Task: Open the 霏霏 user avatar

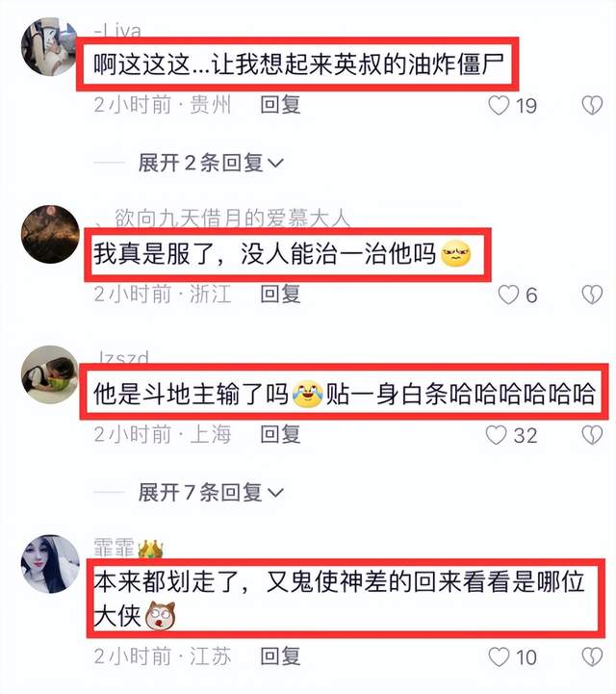Action: (50, 563)
